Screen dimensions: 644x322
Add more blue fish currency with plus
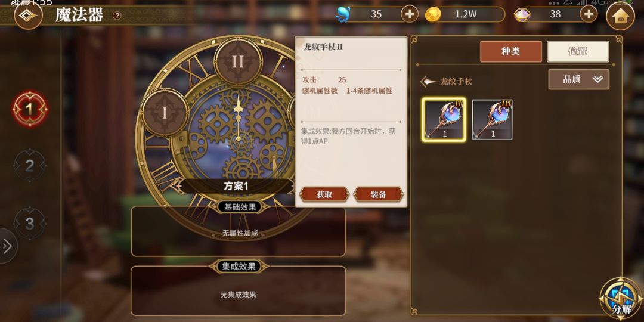410,14
